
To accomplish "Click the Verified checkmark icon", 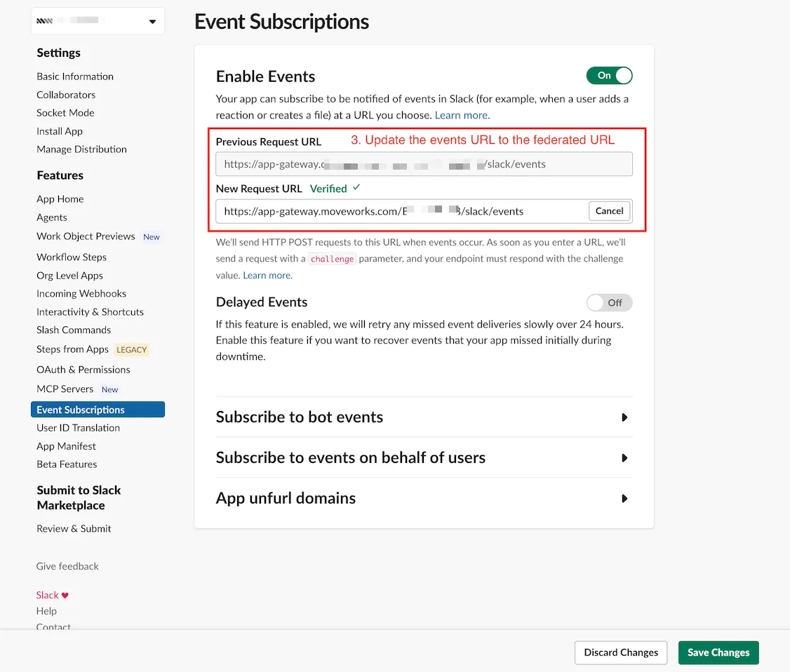I will tap(356, 187).
